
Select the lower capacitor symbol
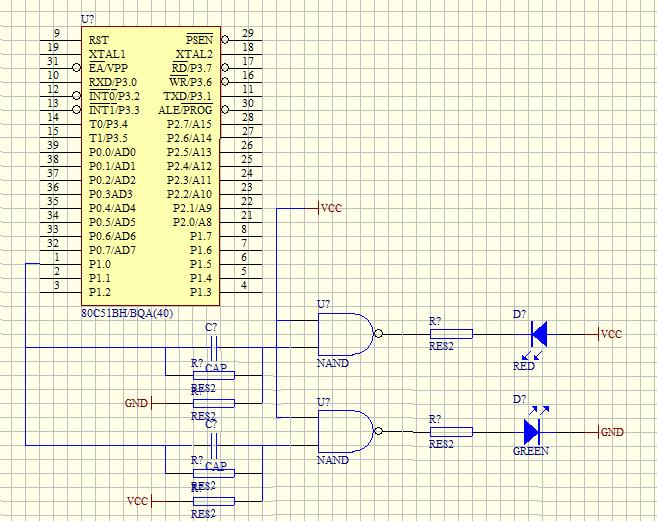(x=212, y=445)
